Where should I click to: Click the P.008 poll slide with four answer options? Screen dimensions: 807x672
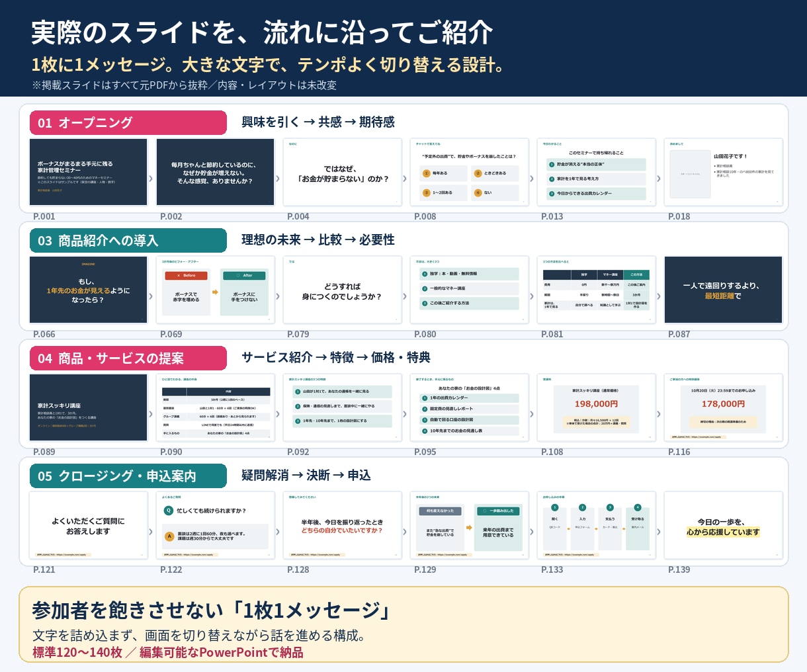pos(470,172)
